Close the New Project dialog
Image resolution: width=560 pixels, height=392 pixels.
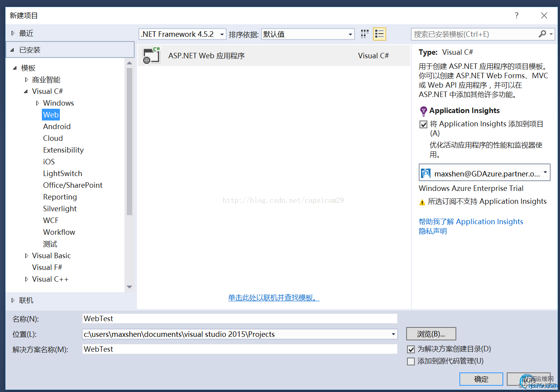coord(544,15)
